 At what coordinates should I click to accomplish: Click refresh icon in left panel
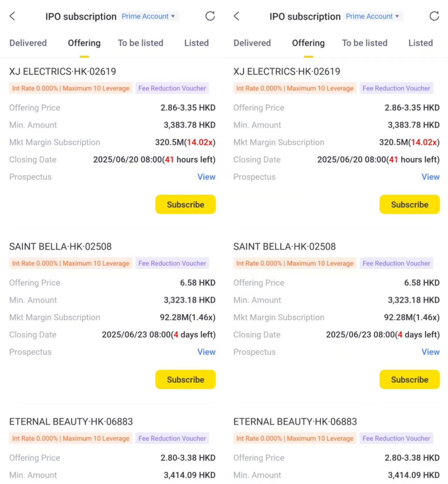click(210, 16)
